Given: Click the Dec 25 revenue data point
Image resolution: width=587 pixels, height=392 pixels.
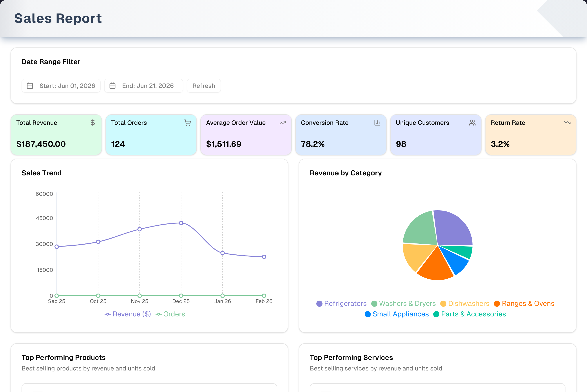Looking at the screenshot, I should point(181,223).
